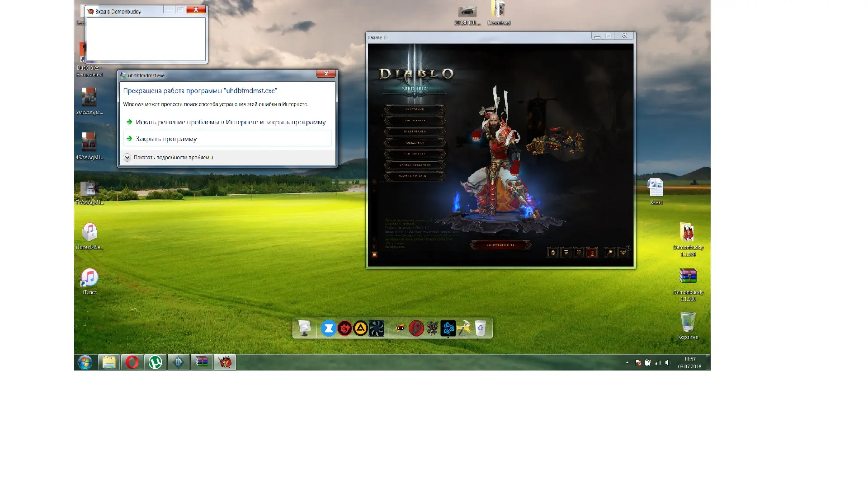Open Служба поддержки in the Diablo menu
This screenshot has width=868, height=488.
click(x=415, y=165)
